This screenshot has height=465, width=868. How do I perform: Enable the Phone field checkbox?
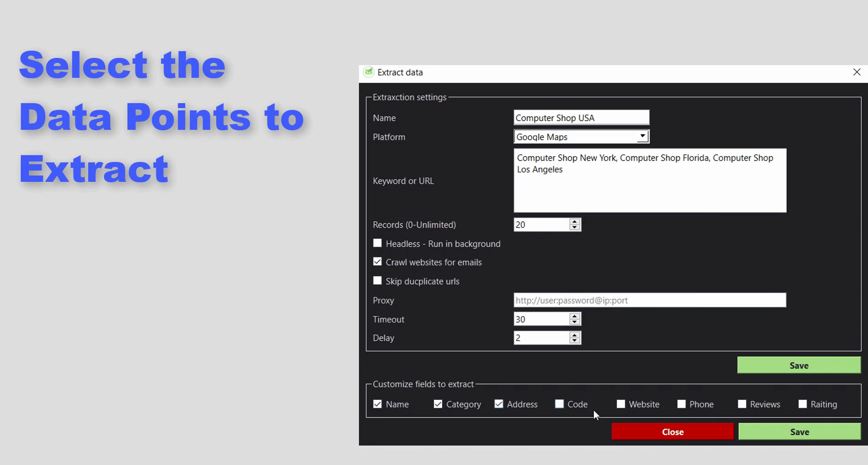[681, 404]
